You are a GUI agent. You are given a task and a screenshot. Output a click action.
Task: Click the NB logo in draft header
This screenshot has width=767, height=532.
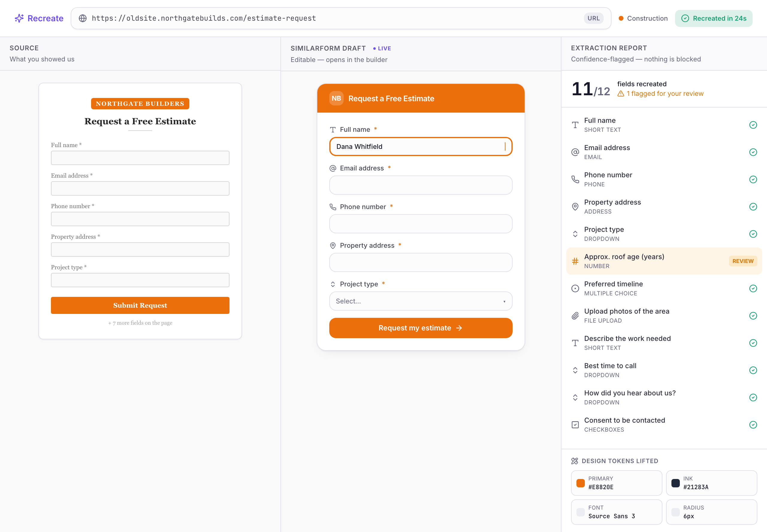pyautogui.click(x=336, y=98)
